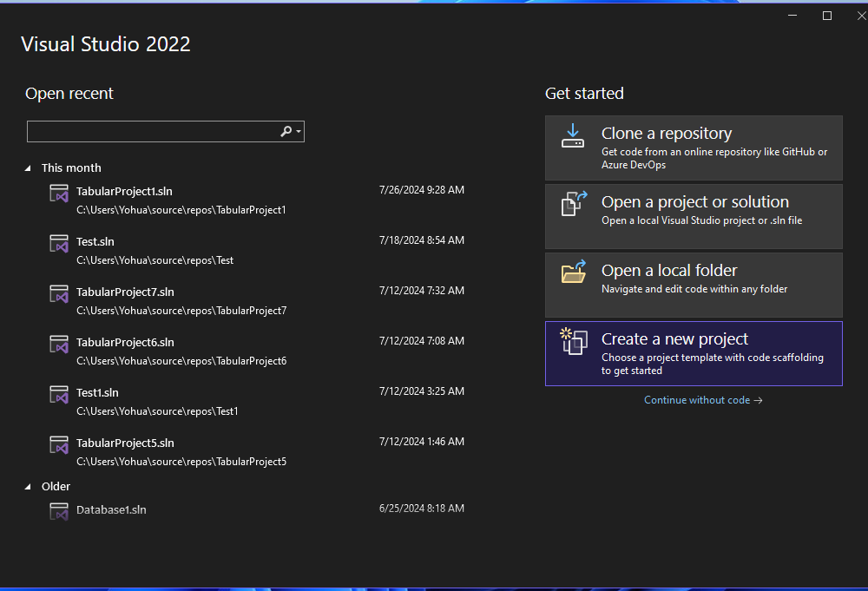
Task: Click the date 7/12/2024 7:08 AM
Action: pyautogui.click(x=422, y=341)
